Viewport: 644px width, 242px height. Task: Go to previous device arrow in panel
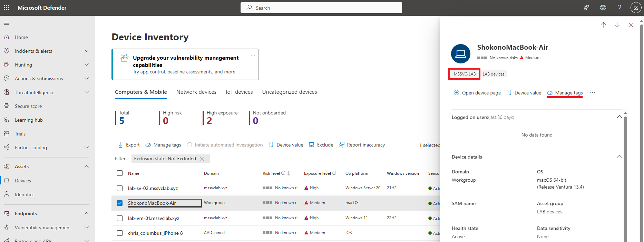pyautogui.click(x=603, y=25)
